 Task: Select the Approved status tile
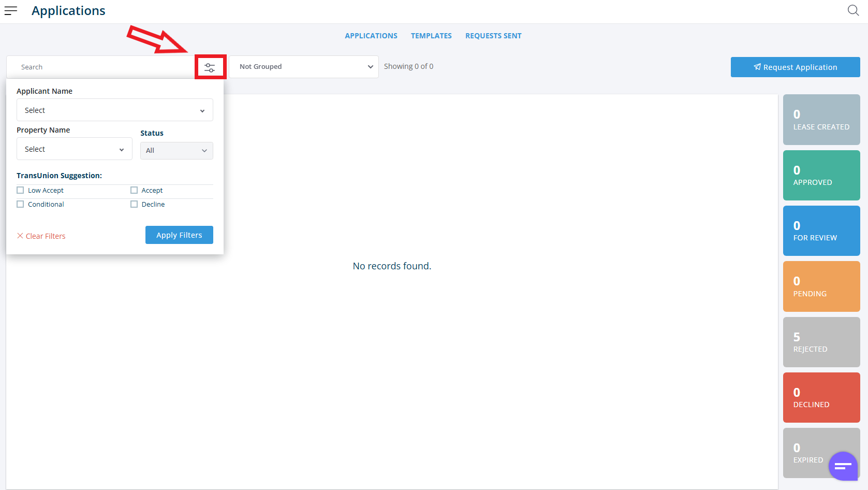[x=821, y=176]
